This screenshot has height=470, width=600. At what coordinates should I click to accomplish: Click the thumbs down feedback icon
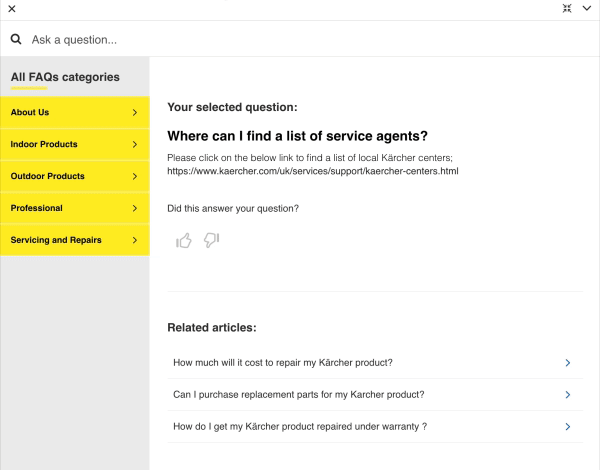click(x=211, y=240)
